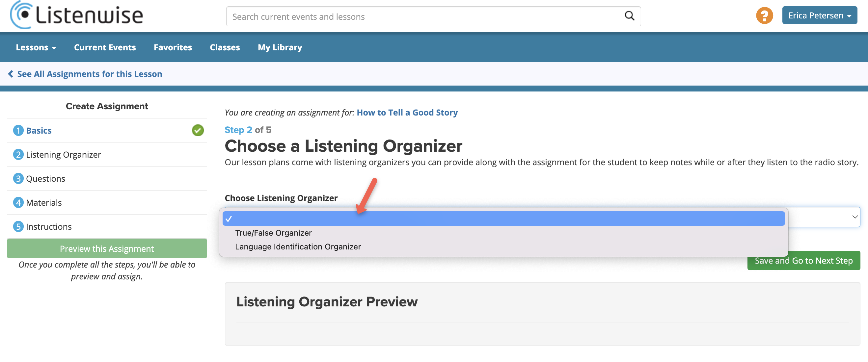
Task: Go to My Library
Action: pyautogui.click(x=280, y=47)
